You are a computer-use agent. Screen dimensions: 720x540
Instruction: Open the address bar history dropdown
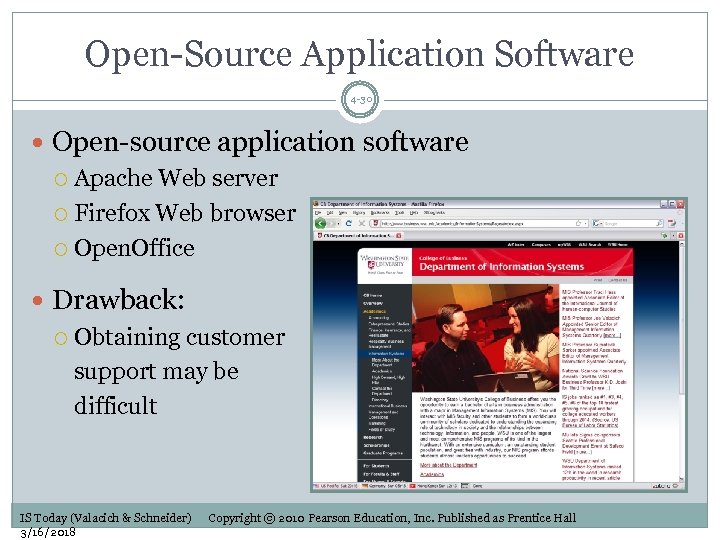point(585,223)
